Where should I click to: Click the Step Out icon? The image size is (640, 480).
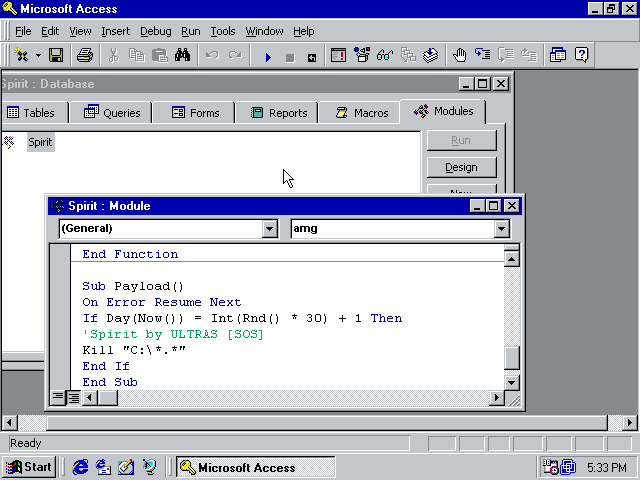click(x=529, y=55)
